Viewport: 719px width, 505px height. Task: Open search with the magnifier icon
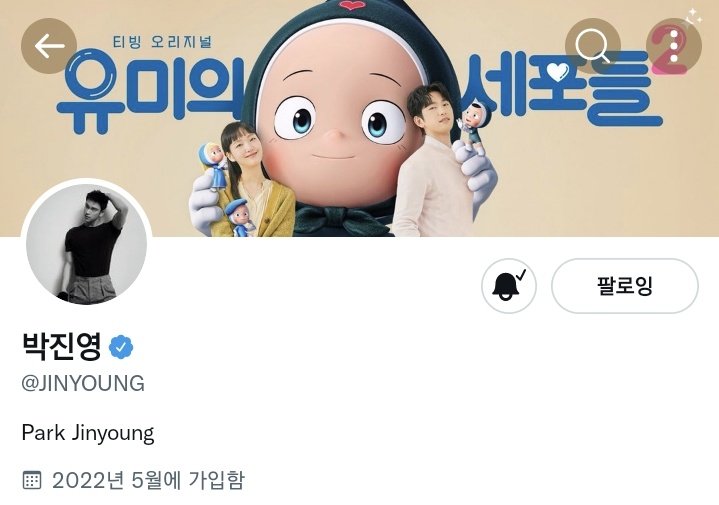click(x=593, y=46)
